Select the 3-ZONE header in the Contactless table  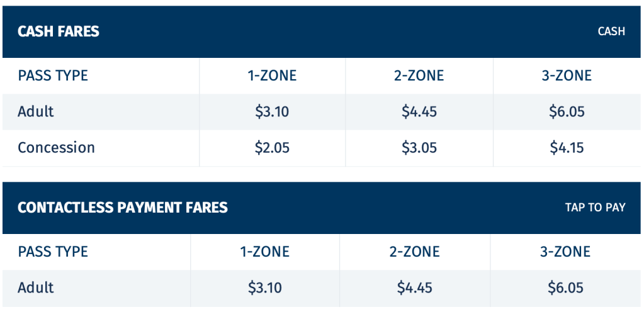click(x=565, y=252)
